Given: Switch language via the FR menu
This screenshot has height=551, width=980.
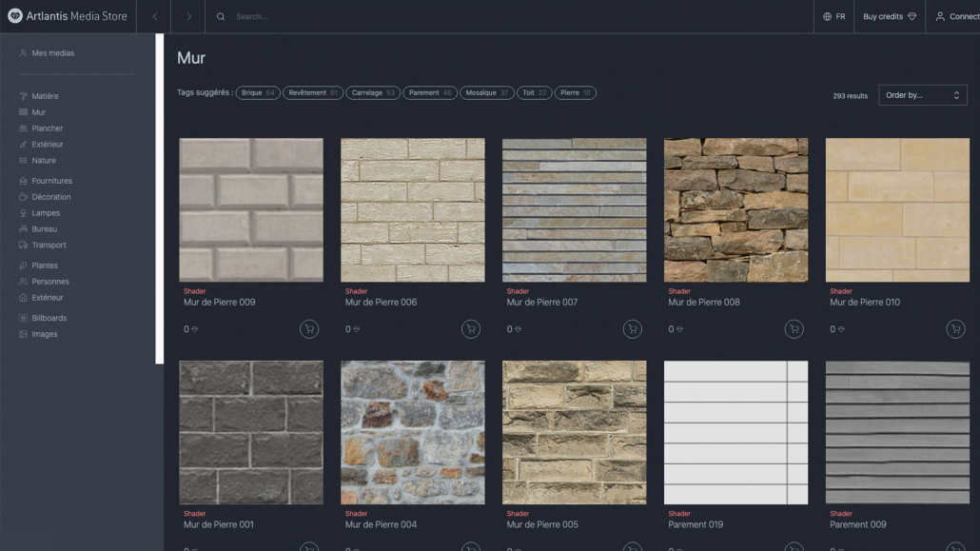Looking at the screenshot, I should click(x=833, y=16).
